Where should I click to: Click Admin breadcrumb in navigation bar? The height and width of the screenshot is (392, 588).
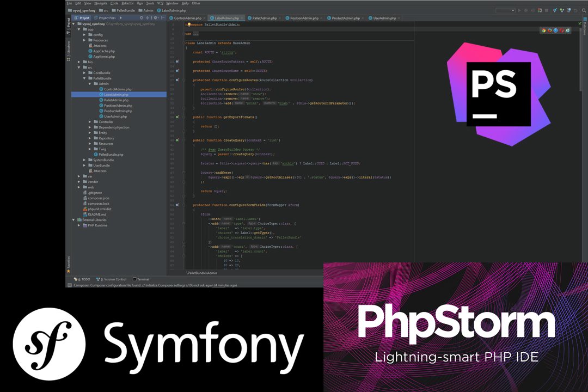(x=146, y=10)
